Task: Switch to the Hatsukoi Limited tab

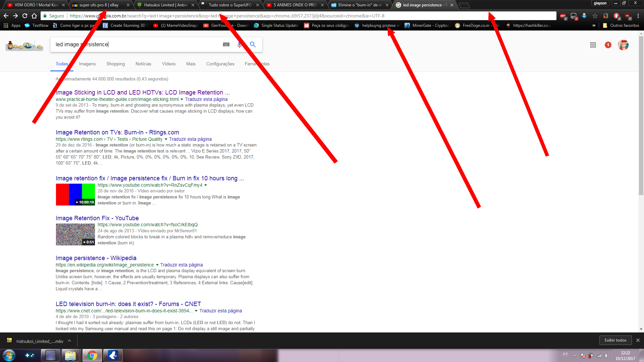Action: 165,5
